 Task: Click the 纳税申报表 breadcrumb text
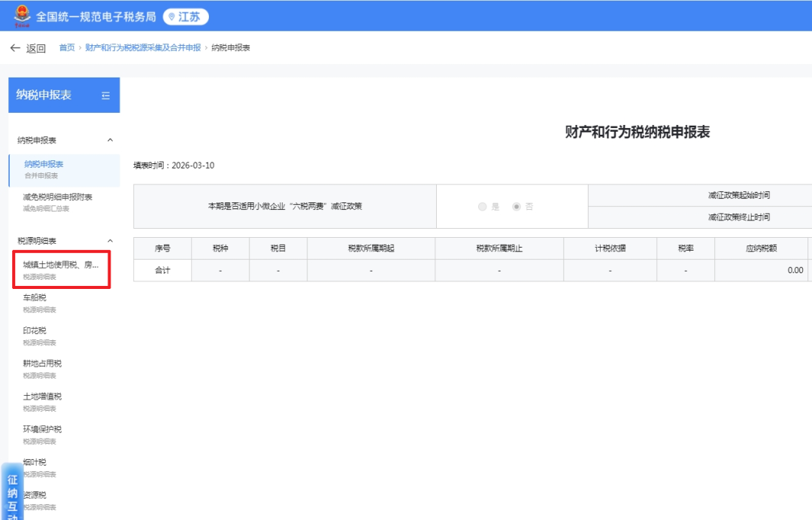click(x=231, y=47)
